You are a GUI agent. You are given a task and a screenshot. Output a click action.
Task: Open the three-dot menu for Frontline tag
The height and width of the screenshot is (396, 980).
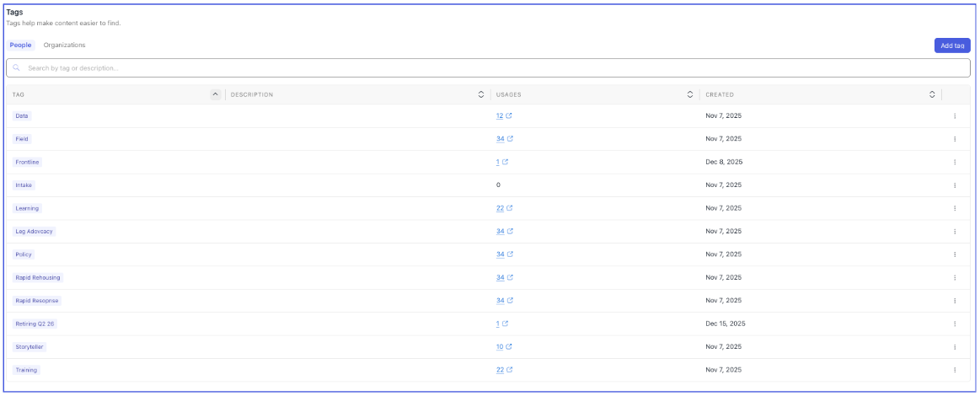(955, 162)
